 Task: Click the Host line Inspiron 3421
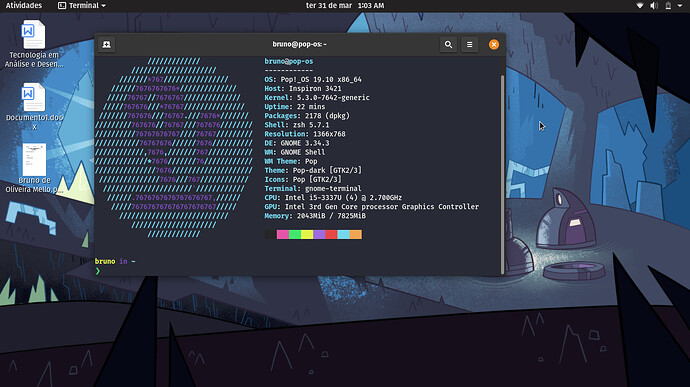303,88
